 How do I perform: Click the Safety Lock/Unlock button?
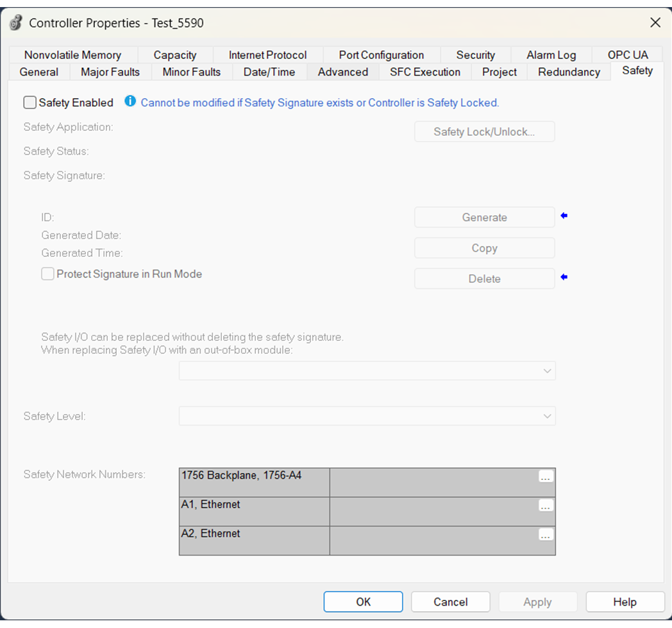coord(484,131)
